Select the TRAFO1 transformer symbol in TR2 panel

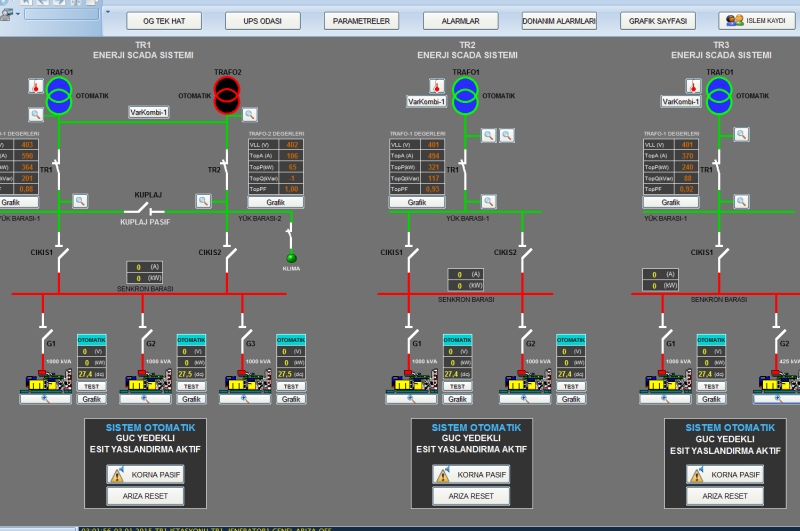465,95
